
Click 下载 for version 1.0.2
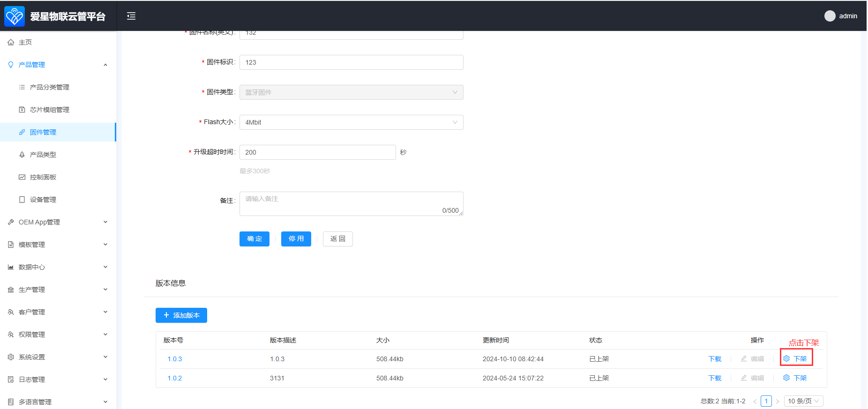click(x=715, y=378)
